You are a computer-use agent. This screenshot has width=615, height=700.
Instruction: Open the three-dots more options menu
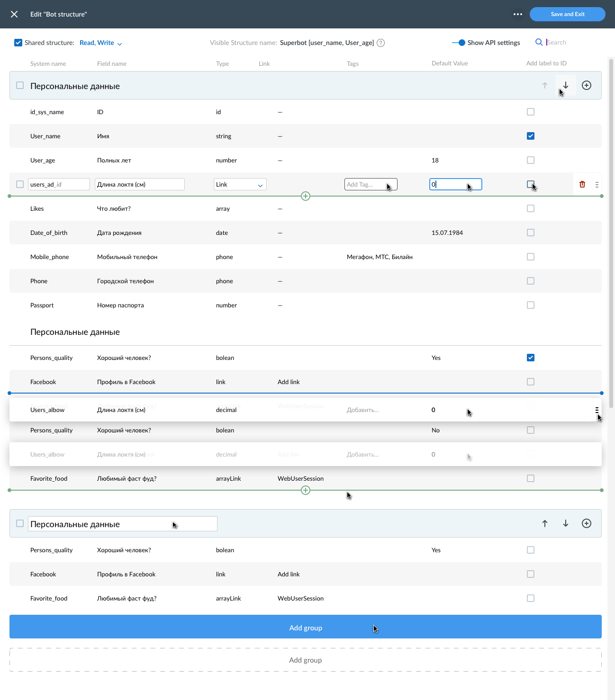(518, 14)
